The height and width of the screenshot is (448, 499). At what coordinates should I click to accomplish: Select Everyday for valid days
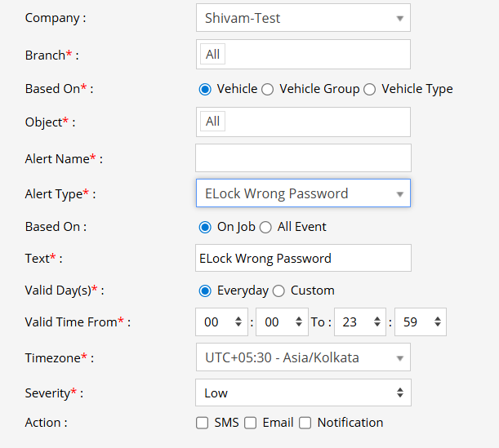tap(205, 291)
